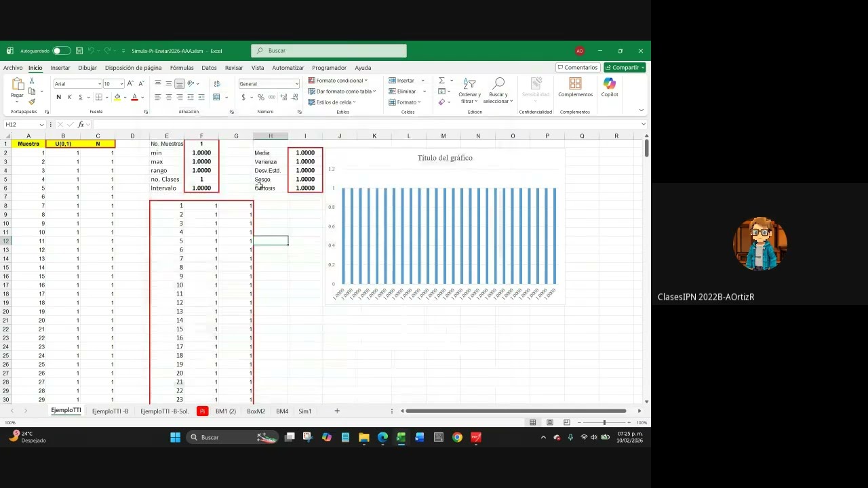The width and height of the screenshot is (868, 488).
Task: Toggle italic K formatting
Action: tap(69, 98)
